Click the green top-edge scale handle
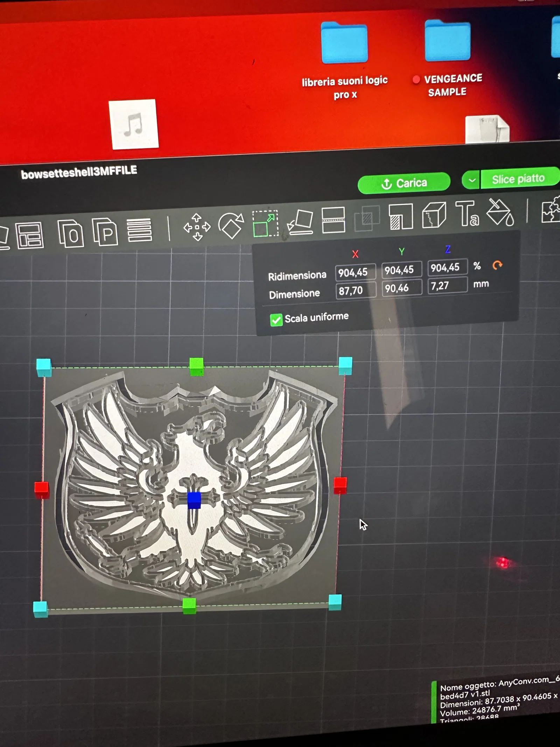 coord(196,366)
